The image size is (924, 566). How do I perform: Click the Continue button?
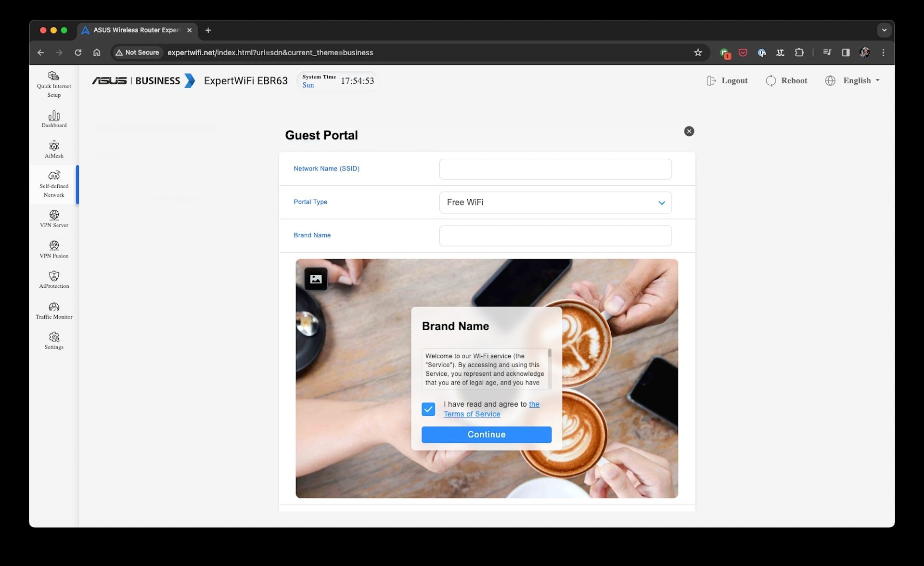tap(487, 434)
